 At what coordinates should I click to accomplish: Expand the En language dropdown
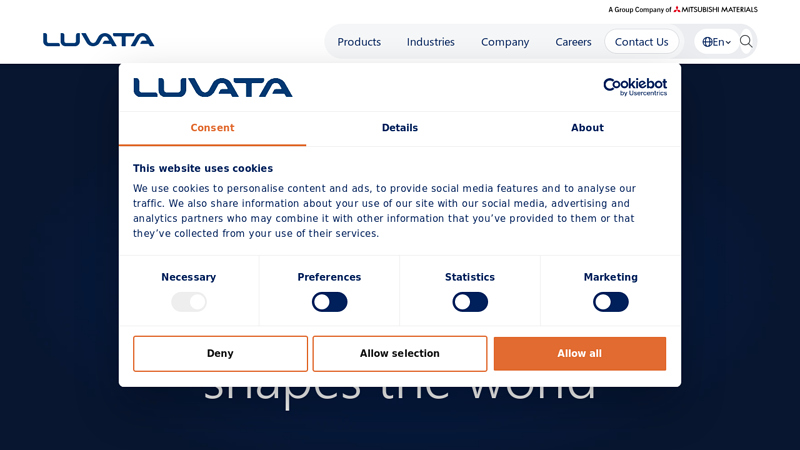tap(721, 42)
